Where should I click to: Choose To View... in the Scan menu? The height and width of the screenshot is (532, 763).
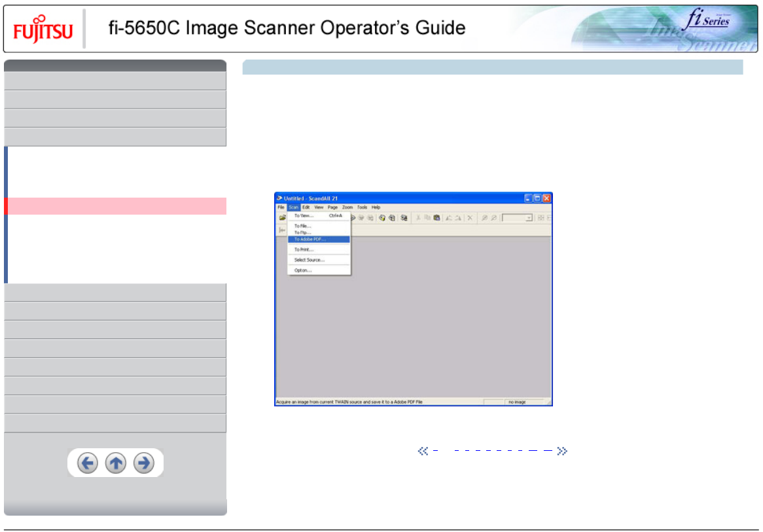[319, 216]
